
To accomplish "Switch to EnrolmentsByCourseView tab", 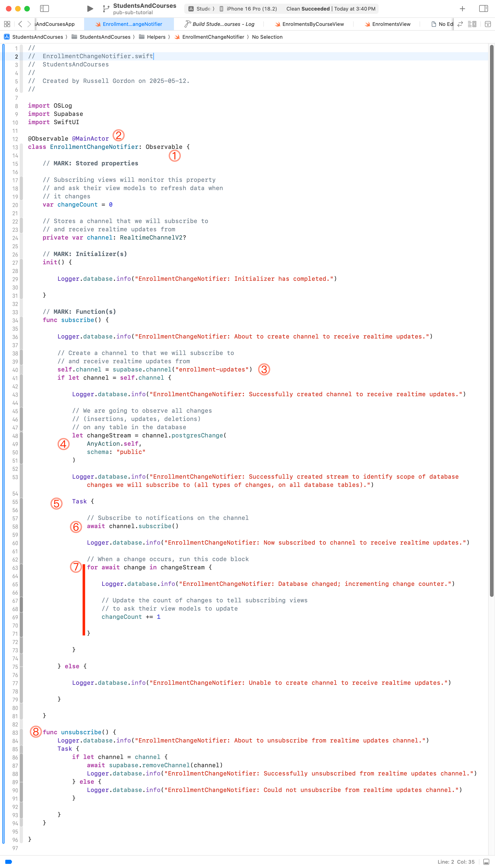I will (313, 24).
